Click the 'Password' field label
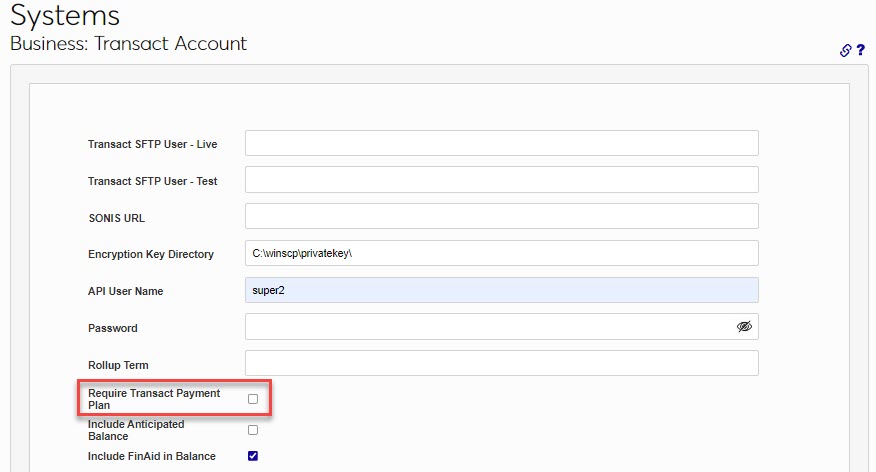The height and width of the screenshot is (472, 876). click(x=113, y=328)
